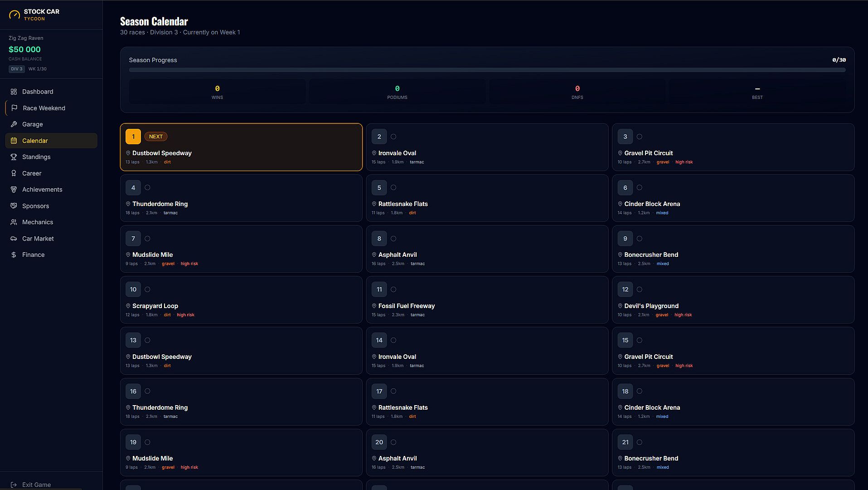Image resolution: width=868 pixels, height=490 pixels.
Task: Toggle the status circle on race 6
Action: [640, 187]
